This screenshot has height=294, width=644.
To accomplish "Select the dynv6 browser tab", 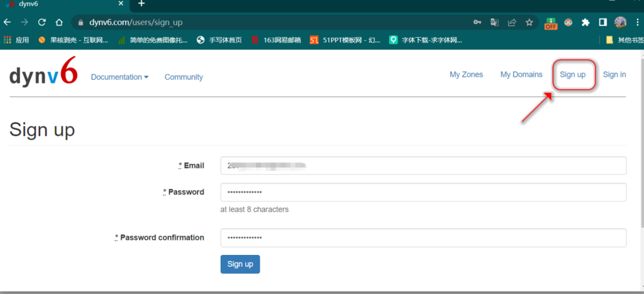I will pyautogui.click(x=64, y=4).
